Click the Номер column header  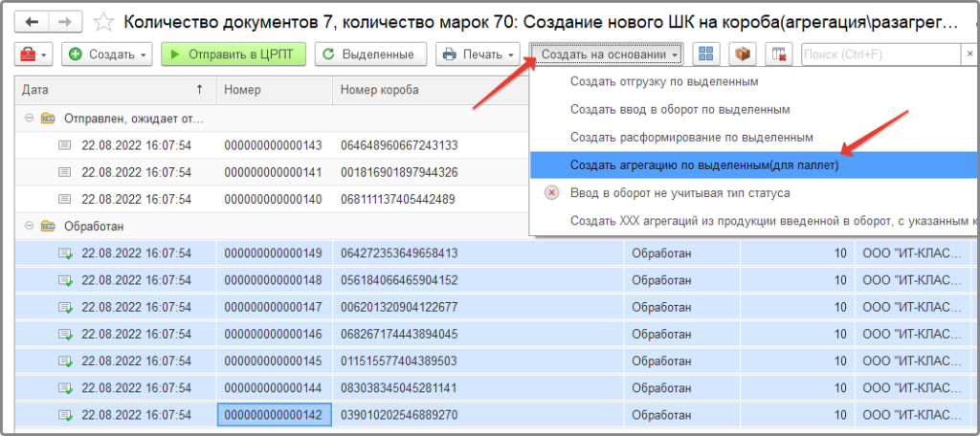point(275,89)
